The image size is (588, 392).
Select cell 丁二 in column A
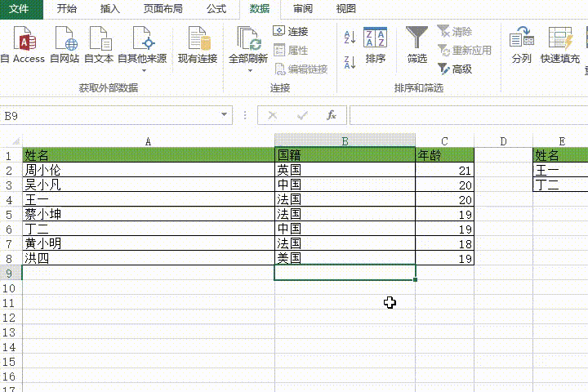149,229
